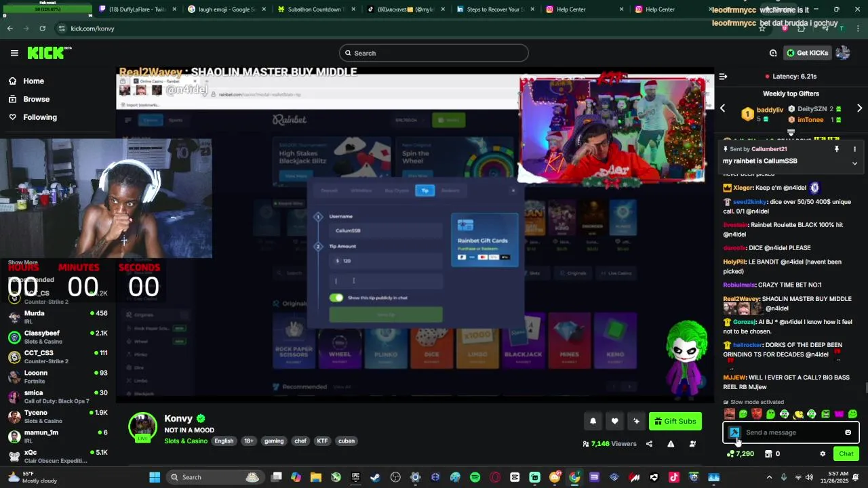Open recommended channel Murda
The height and width of the screenshot is (488, 868).
tap(58, 317)
